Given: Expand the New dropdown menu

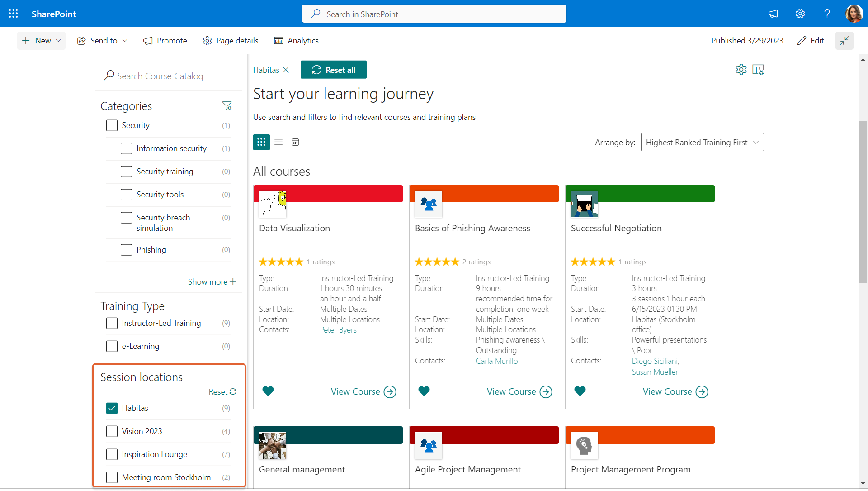Looking at the screenshot, I should point(42,41).
